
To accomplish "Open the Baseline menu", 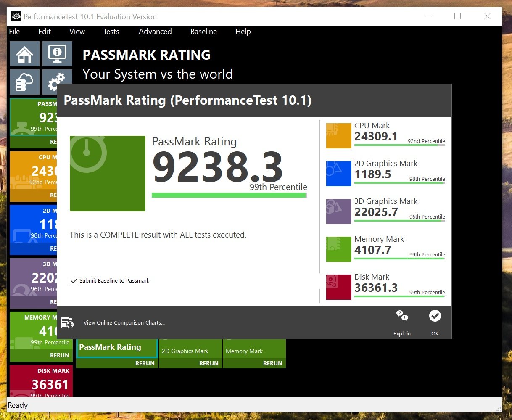I will click(x=203, y=32).
